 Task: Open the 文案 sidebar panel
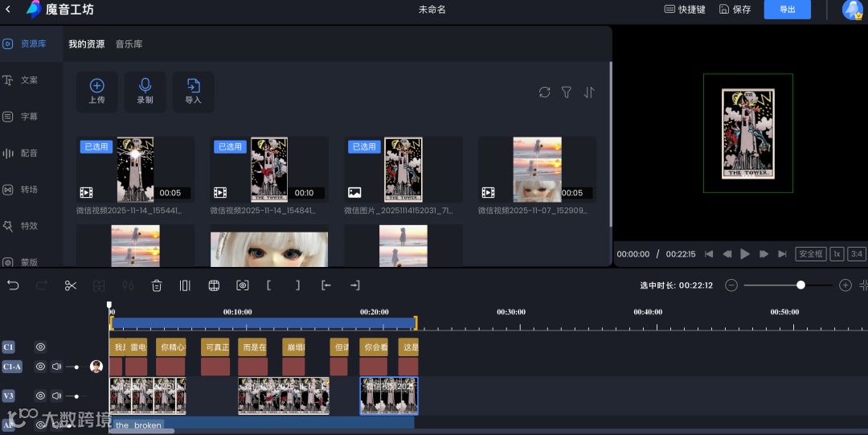[x=20, y=80]
